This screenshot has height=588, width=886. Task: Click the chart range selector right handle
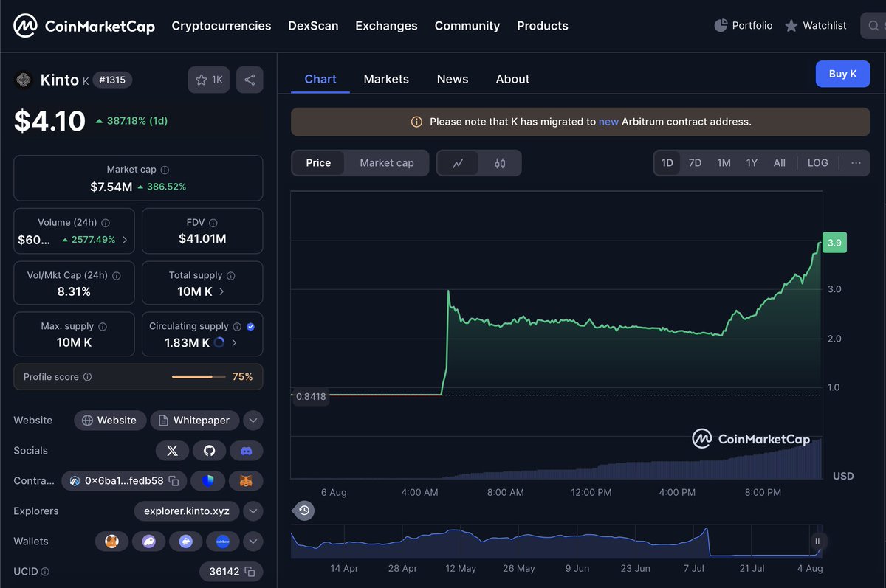pyautogui.click(x=817, y=542)
